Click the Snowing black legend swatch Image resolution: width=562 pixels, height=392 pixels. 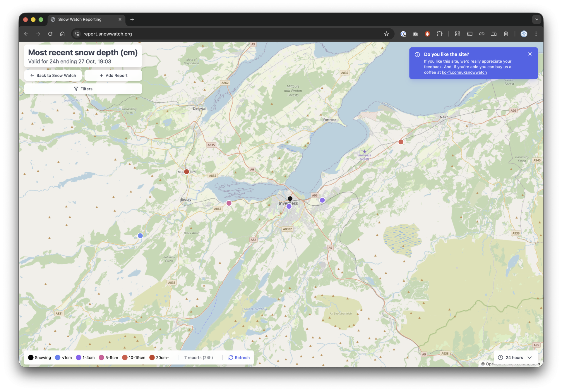pos(31,357)
